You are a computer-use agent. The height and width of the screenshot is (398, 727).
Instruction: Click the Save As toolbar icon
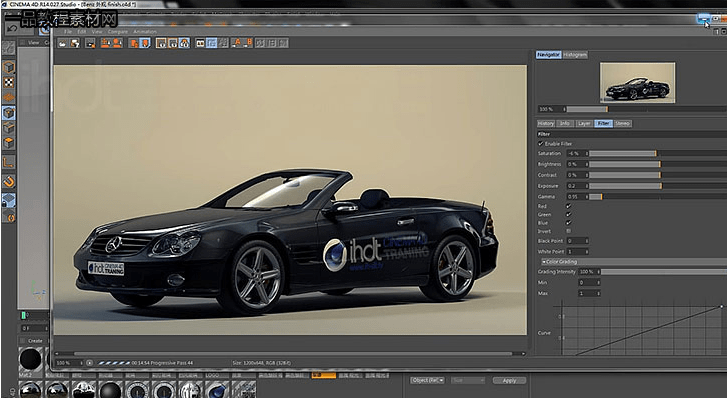click(x=75, y=43)
